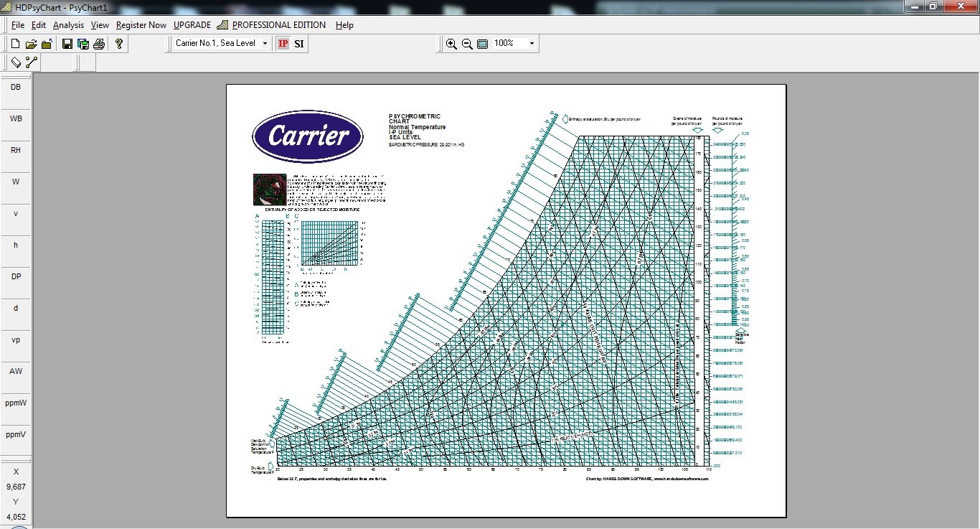Image resolution: width=980 pixels, height=529 pixels.
Task: Save the chart with the floppy icon
Action: [67, 44]
